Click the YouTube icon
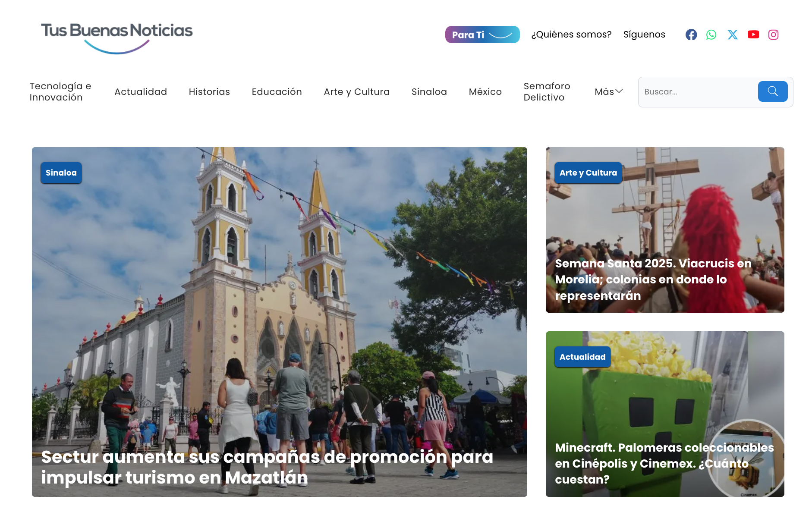The height and width of the screenshot is (509, 812). pyautogui.click(x=753, y=35)
